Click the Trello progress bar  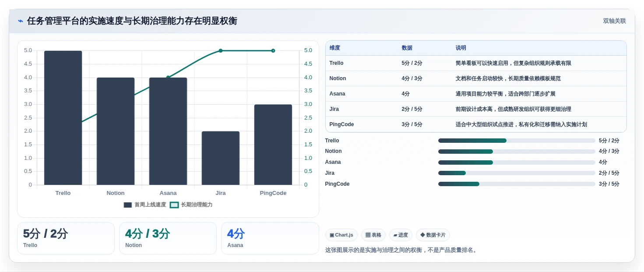pyautogui.click(x=517, y=141)
